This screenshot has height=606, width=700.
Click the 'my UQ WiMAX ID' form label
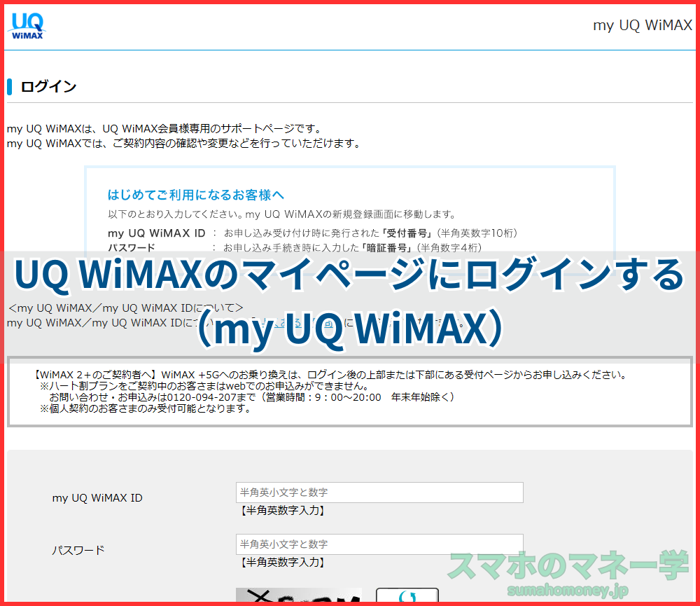[x=97, y=498]
